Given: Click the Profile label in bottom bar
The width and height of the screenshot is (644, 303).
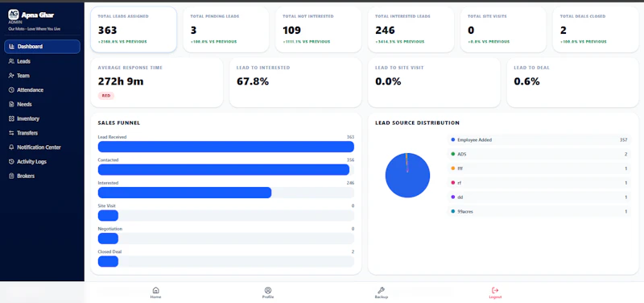Looking at the screenshot, I should [x=268, y=297].
